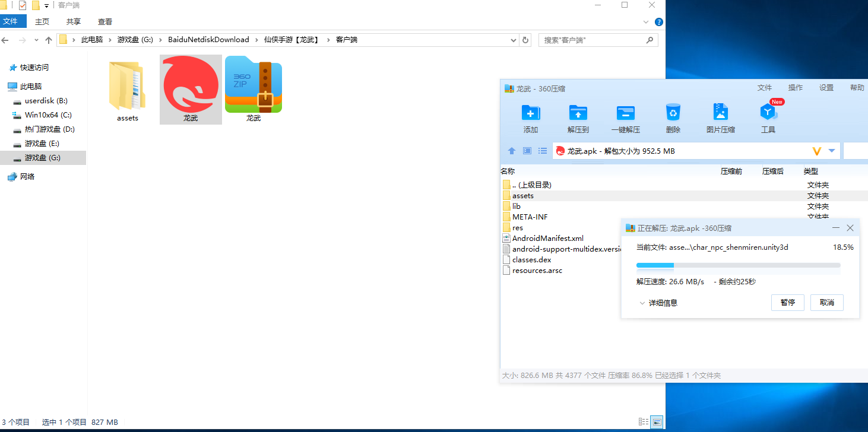Switch archive view to list mode
The height and width of the screenshot is (432, 868).
point(542,151)
